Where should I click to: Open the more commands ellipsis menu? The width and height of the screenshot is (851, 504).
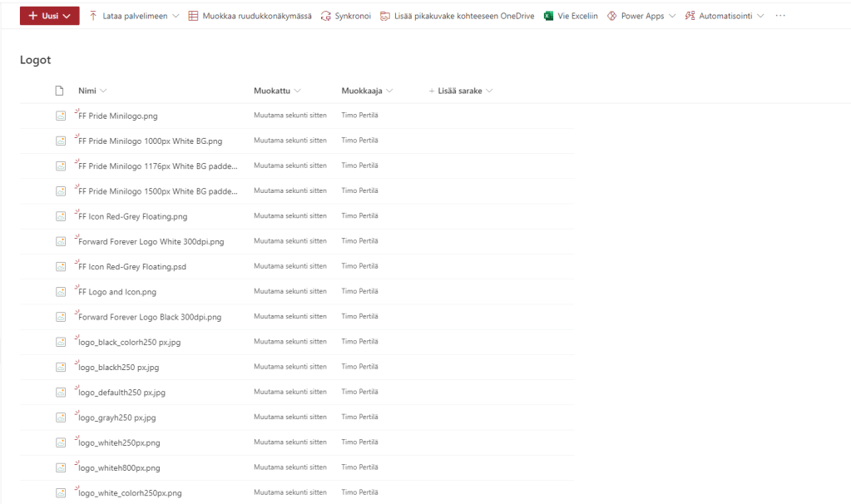(x=779, y=16)
